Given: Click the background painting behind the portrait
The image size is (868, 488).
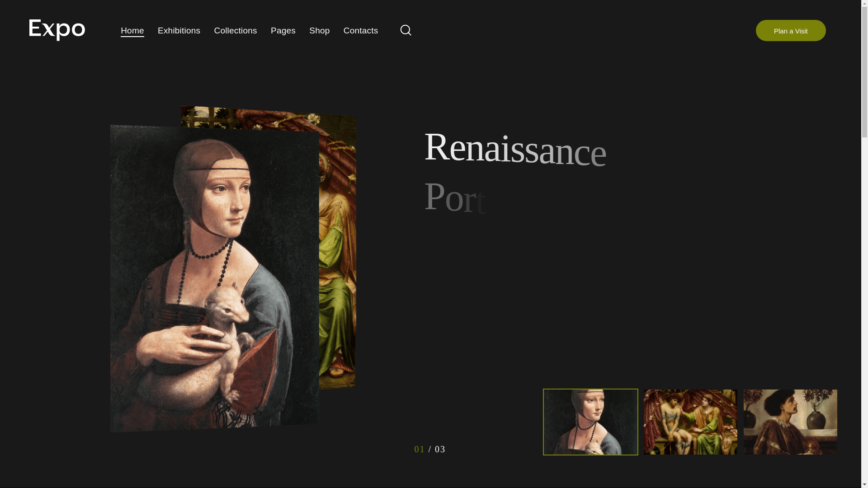Looking at the screenshot, I should click(x=337, y=249).
